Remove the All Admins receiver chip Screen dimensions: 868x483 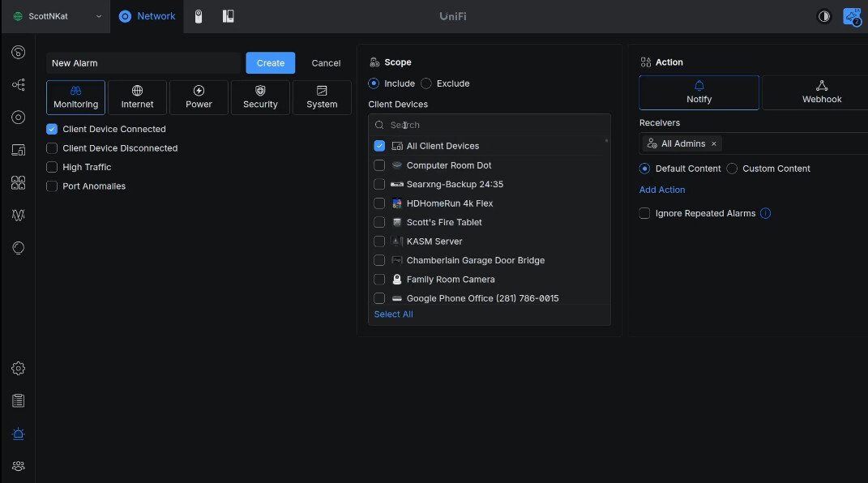[714, 143]
